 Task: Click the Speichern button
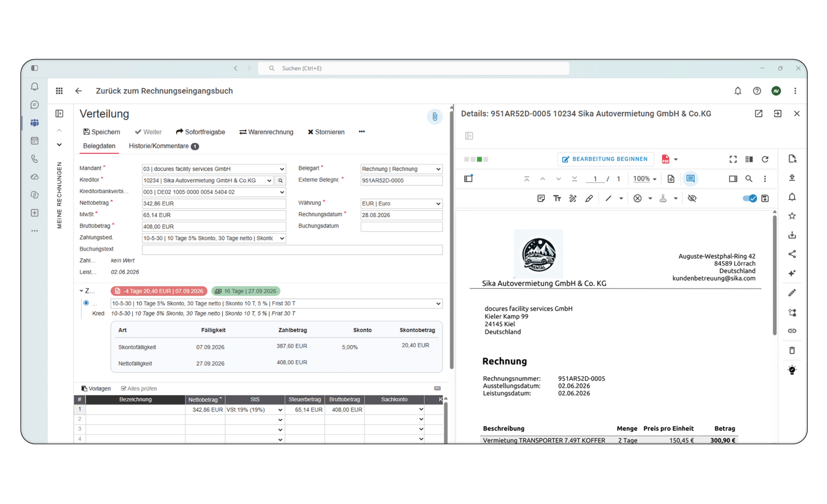click(x=102, y=132)
